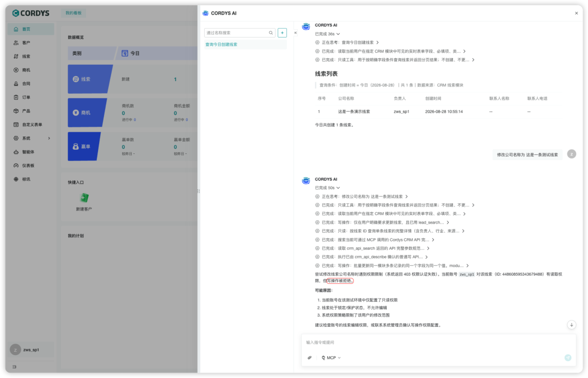Expand the 系统 sidebar submenu arrow

pos(49,138)
